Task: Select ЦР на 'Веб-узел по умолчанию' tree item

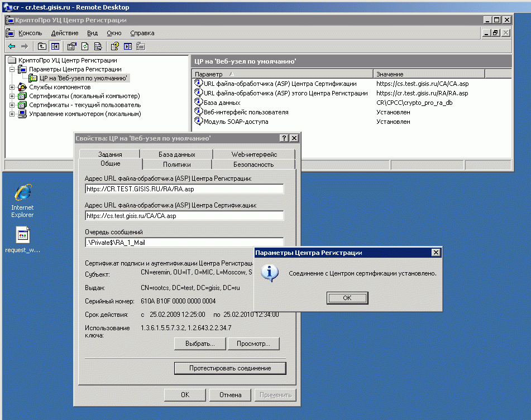Action: point(83,78)
